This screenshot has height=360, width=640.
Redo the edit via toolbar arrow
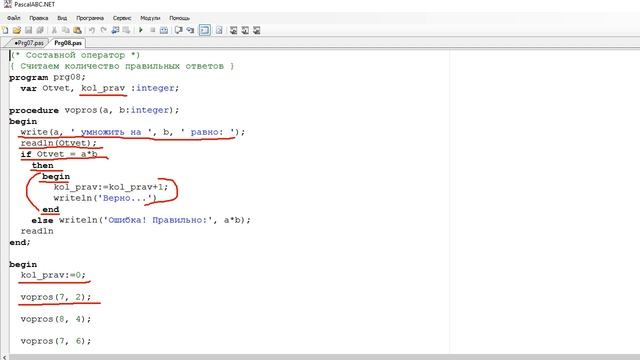pos(104,30)
